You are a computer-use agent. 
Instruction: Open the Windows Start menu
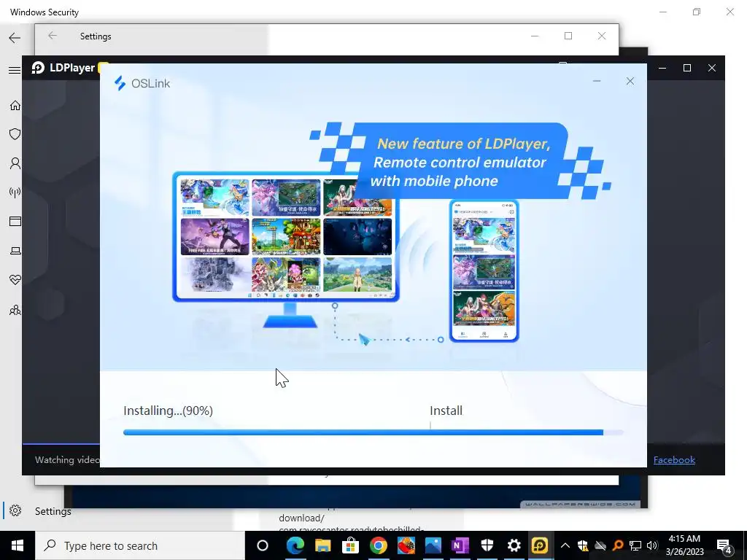point(18,545)
